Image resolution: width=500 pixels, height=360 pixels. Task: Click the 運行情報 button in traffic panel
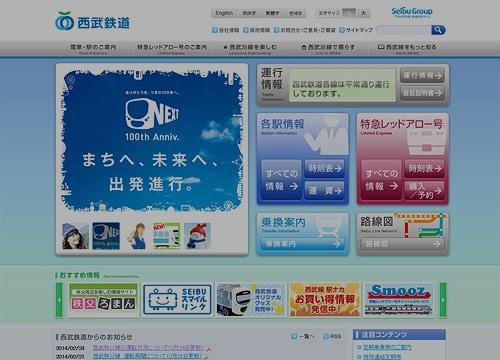click(422, 75)
